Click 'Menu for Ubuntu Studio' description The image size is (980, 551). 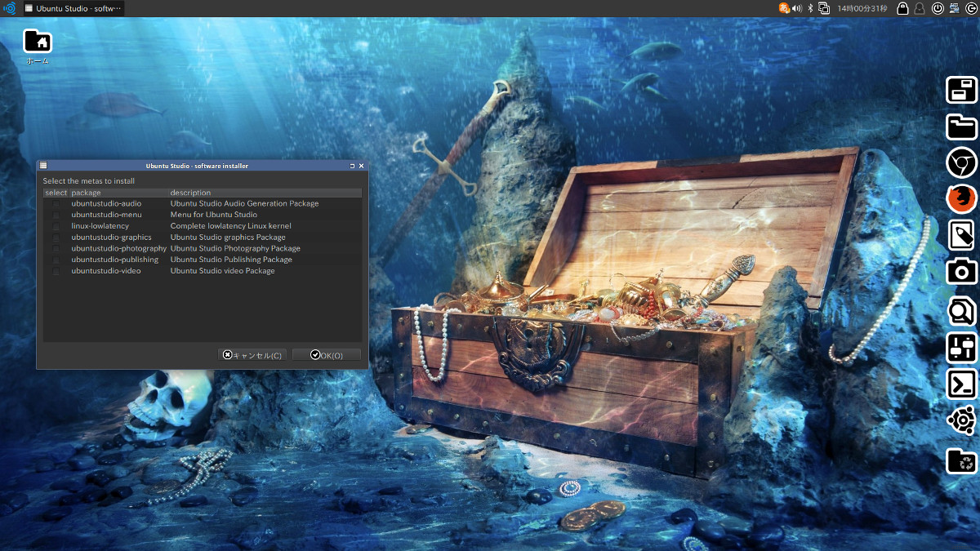click(213, 215)
